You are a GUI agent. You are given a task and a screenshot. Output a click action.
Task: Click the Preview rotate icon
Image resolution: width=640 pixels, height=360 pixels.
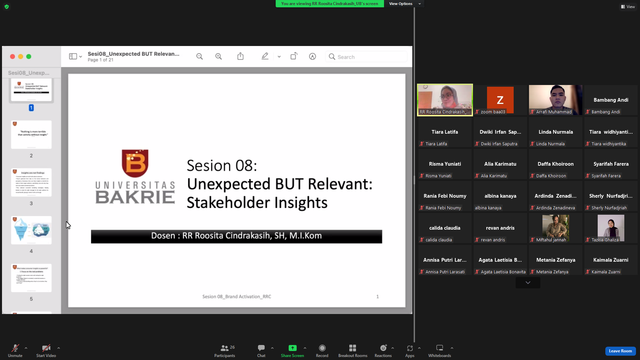(293, 56)
